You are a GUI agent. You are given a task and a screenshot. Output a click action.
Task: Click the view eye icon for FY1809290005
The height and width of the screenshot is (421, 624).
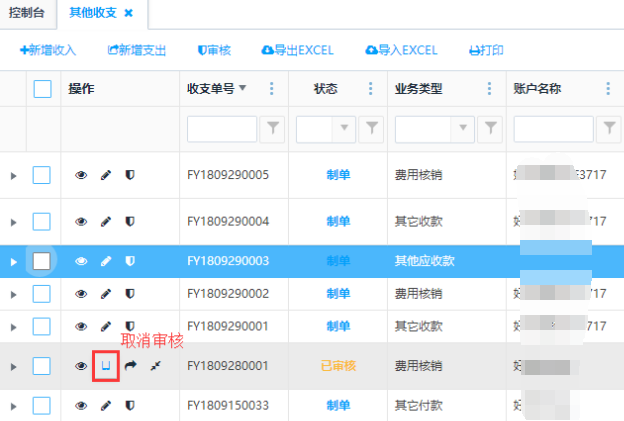click(81, 176)
